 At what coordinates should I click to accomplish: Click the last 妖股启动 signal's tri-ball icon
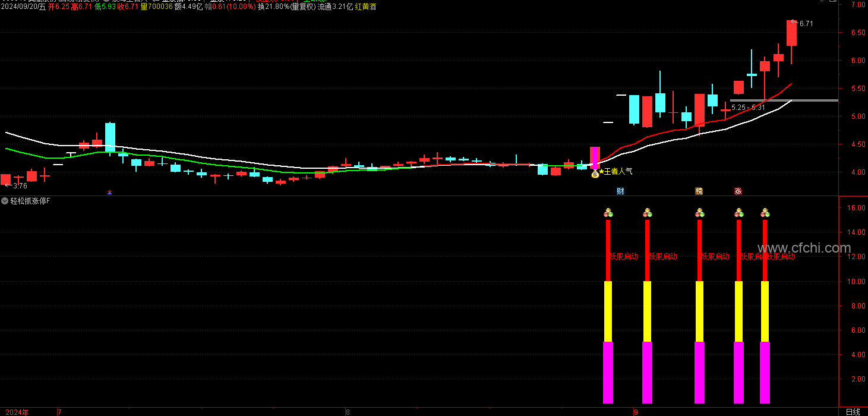[765, 212]
